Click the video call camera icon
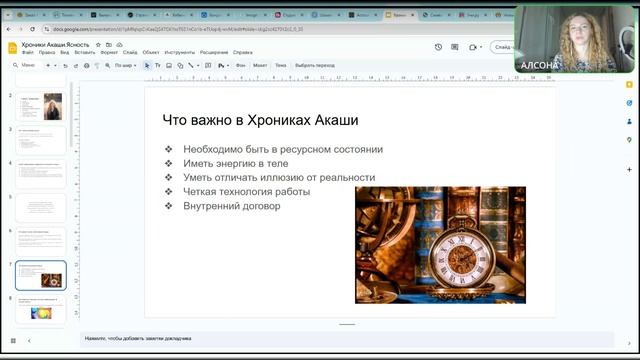The width and height of the screenshot is (640, 360). pos(473,47)
